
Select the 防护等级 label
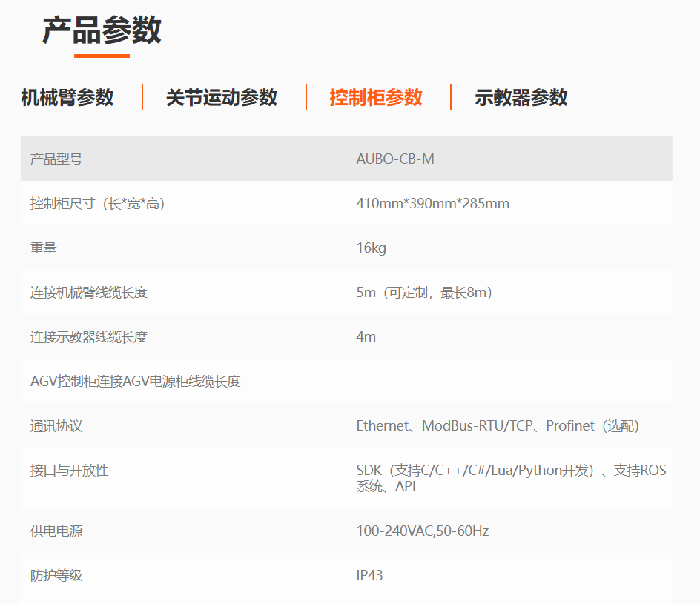pyautogui.click(x=56, y=575)
